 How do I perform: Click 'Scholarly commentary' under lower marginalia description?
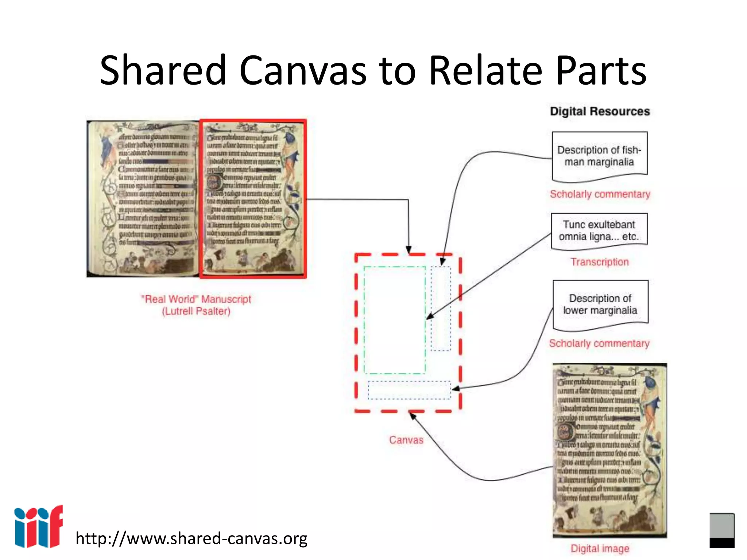[x=600, y=343]
